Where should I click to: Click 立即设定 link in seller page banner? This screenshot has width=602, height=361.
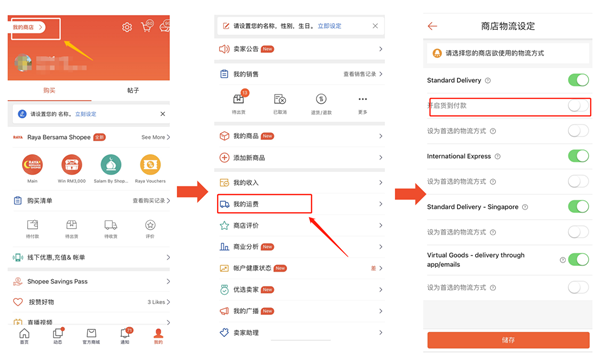click(329, 26)
